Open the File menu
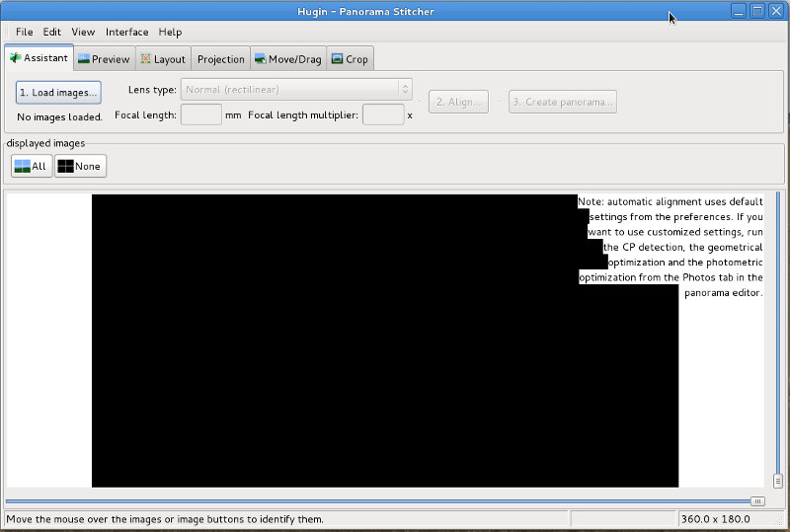This screenshot has width=790, height=532. (x=24, y=32)
